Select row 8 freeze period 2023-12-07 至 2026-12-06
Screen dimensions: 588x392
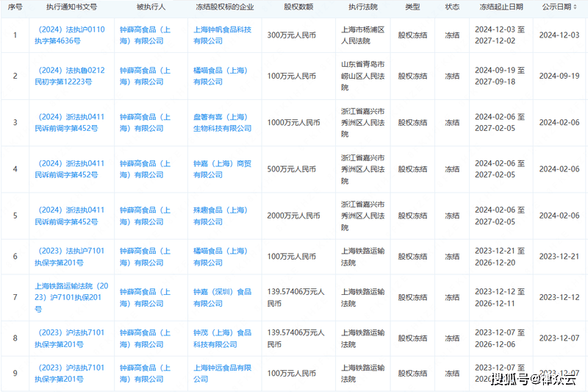coord(500,338)
